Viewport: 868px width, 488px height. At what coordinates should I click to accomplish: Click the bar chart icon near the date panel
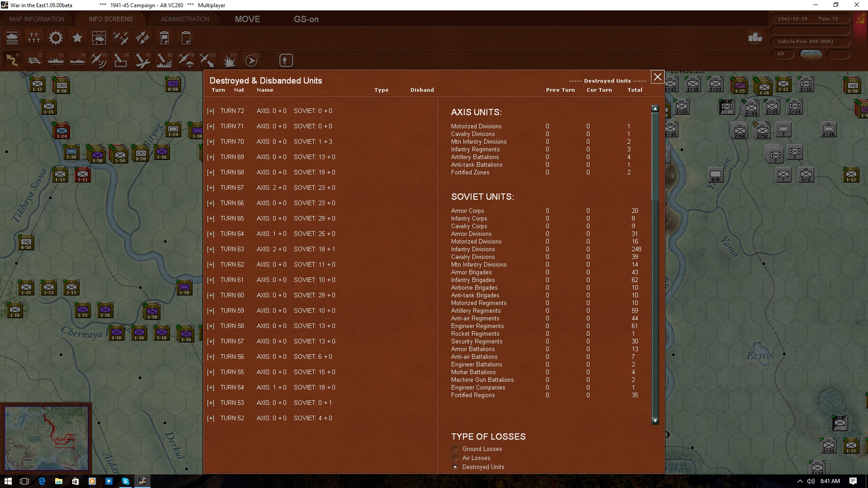coord(755,38)
